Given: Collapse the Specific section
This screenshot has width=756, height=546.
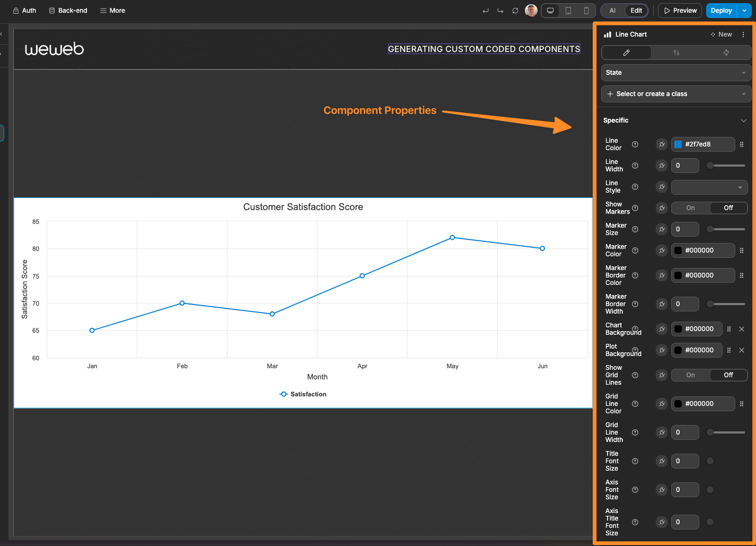Looking at the screenshot, I should 743,120.
